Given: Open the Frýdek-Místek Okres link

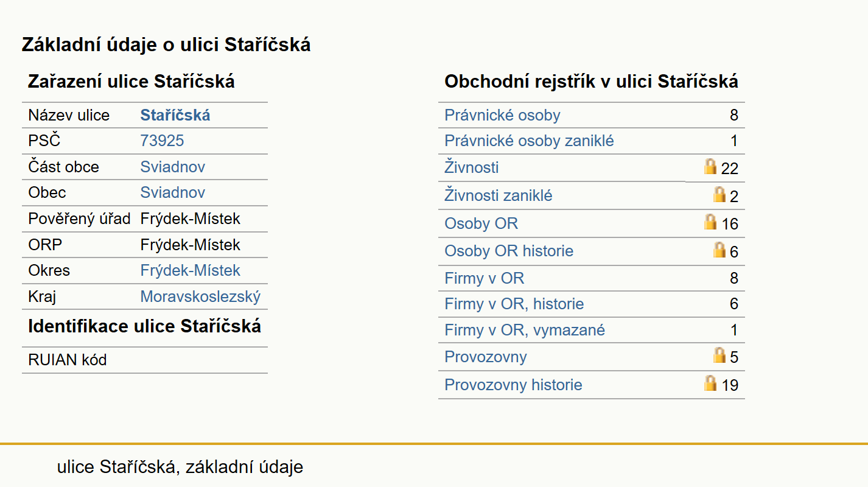Looking at the screenshot, I should (x=191, y=270).
